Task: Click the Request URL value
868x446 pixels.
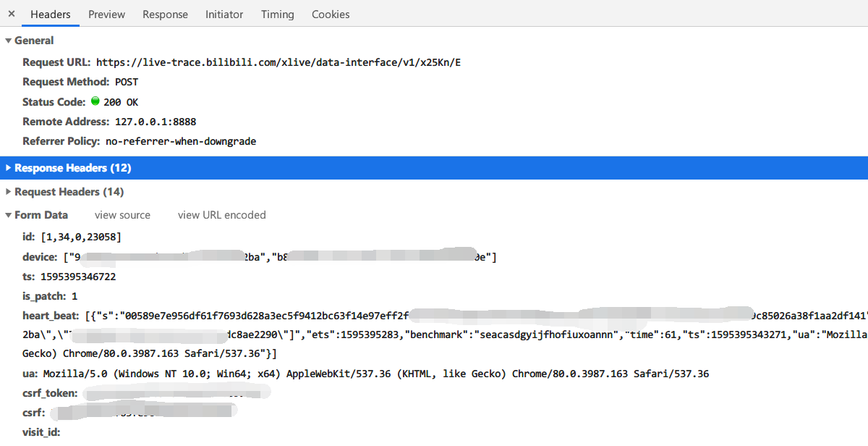Action: click(278, 62)
